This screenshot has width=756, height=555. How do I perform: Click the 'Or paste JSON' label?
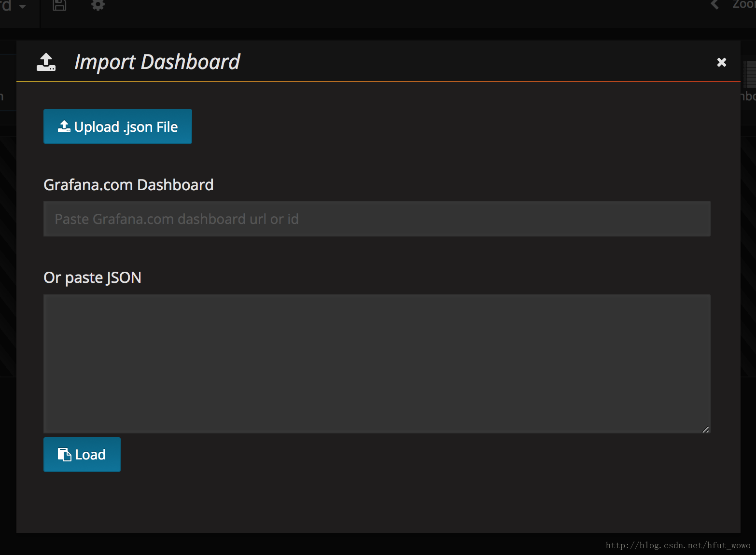click(92, 277)
